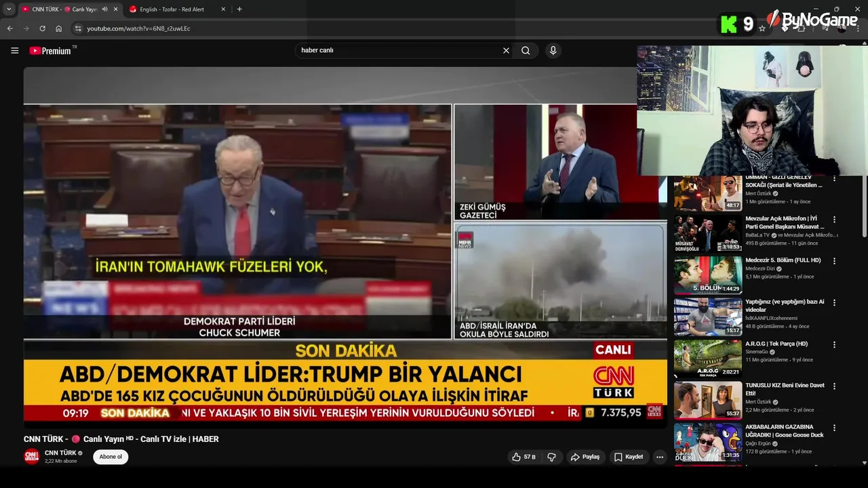Open more actions menu beside Kaydet
This screenshot has height=488, width=868.
tap(659, 457)
